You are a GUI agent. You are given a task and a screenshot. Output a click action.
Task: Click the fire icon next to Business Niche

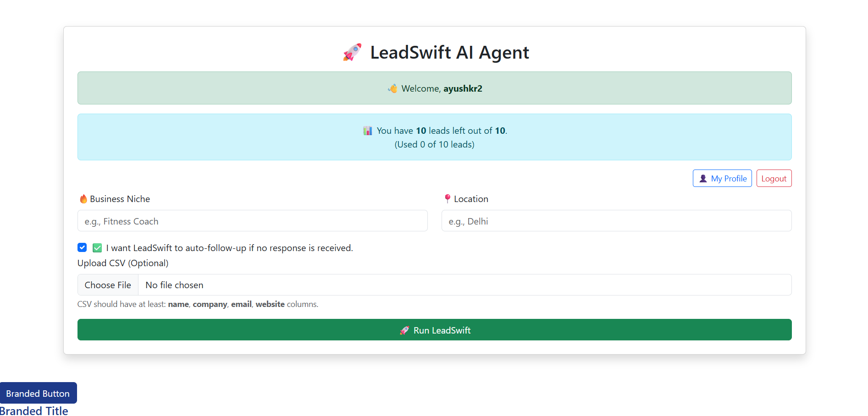[83, 199]
